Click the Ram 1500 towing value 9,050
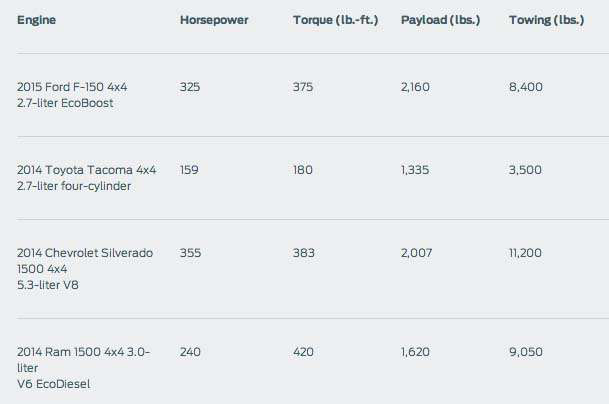 coord(526,352)
